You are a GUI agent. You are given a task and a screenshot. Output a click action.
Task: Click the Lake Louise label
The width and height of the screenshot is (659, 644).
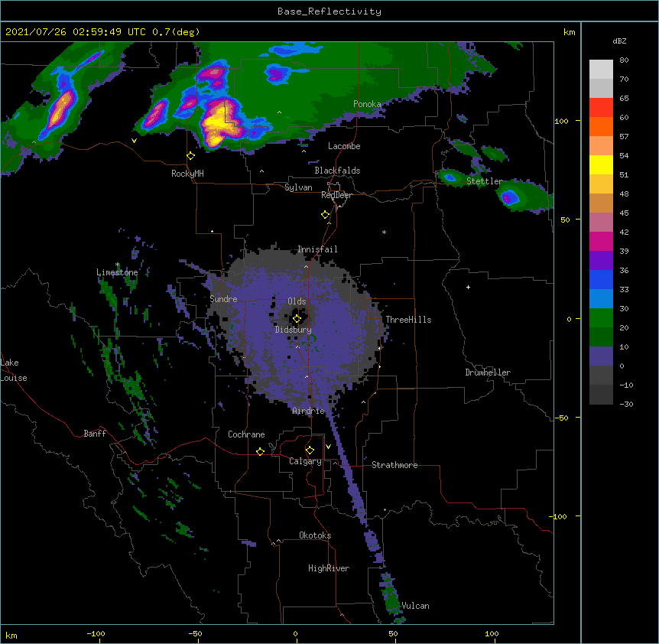point(14,370)
